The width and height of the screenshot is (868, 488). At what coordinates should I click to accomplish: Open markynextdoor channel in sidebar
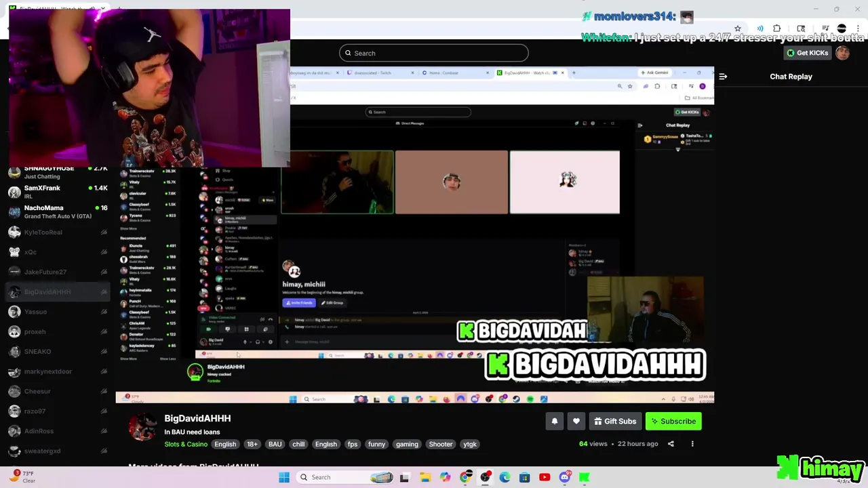click(x=58, y=371)
